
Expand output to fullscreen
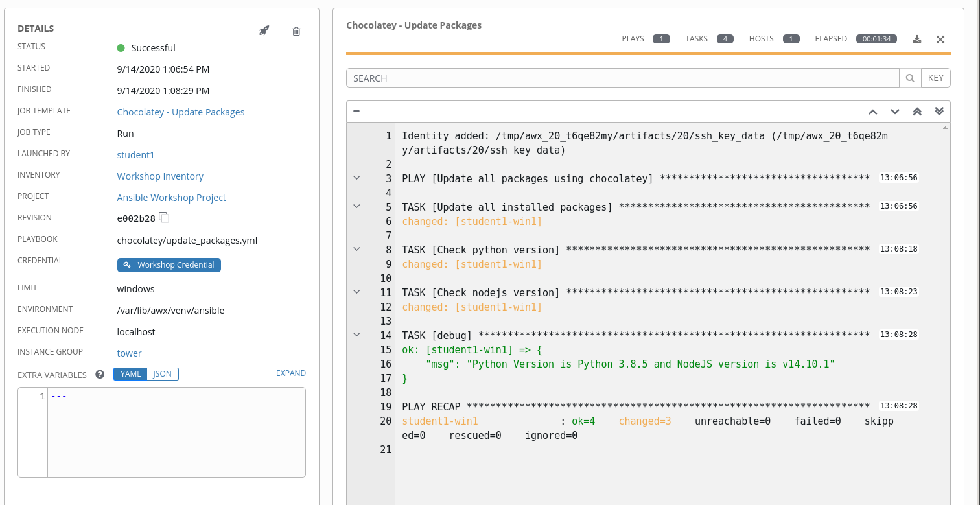940,39
